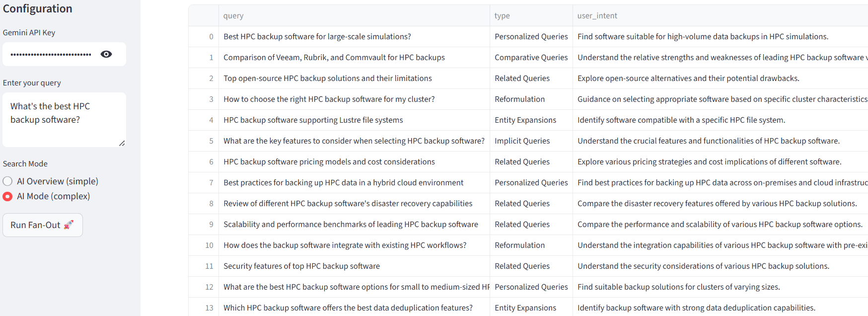Screen dimensions: 868x316
Task: Select AI Mode (complex) radio option
Action: click(x=7, y=196)
